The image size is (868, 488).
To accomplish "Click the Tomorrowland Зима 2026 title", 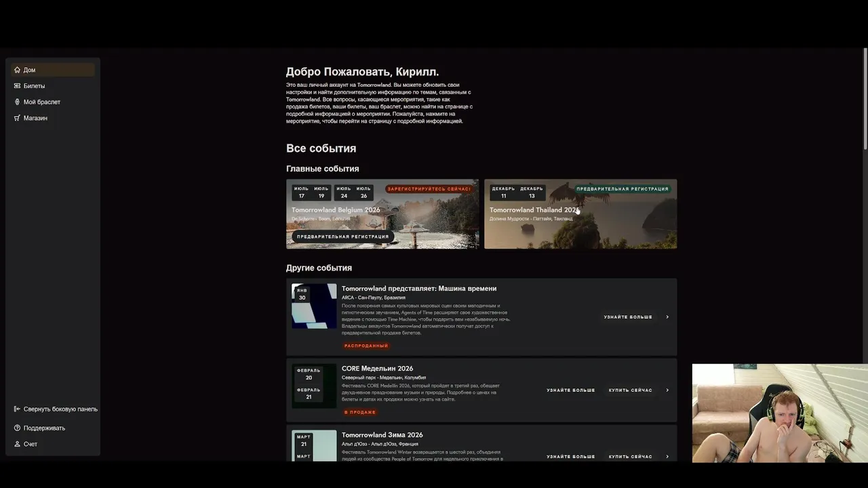I will pyautogui.click(x=382, y=435).
